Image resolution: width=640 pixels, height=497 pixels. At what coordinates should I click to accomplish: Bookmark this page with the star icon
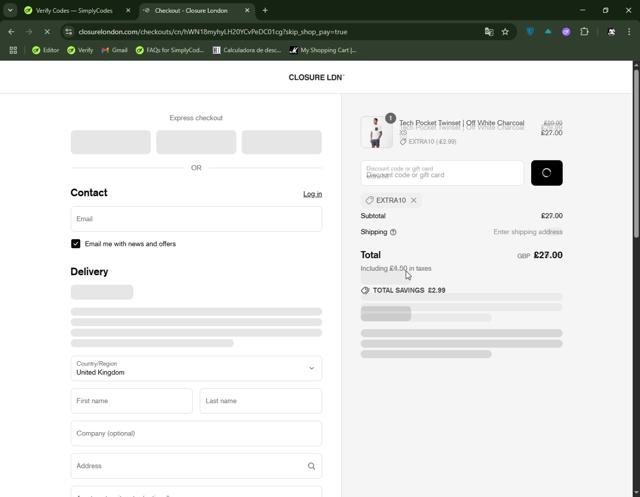(x=505, y=32)
